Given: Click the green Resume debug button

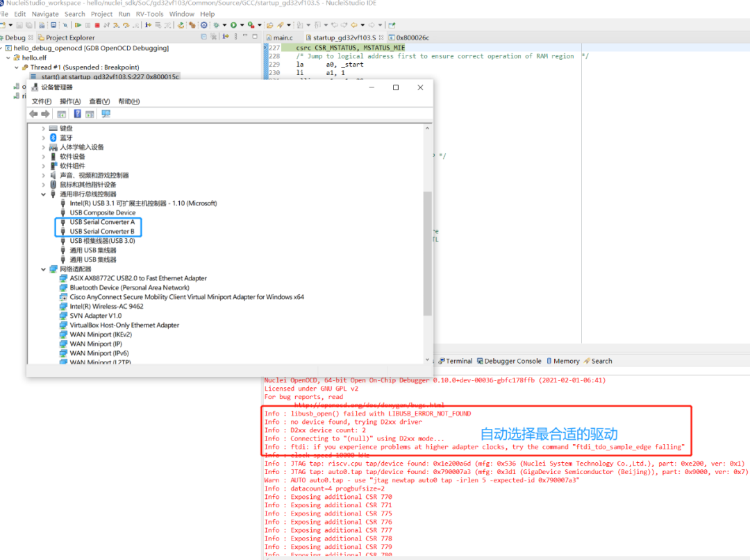Looking at the screenshot, I should point(78,25).
